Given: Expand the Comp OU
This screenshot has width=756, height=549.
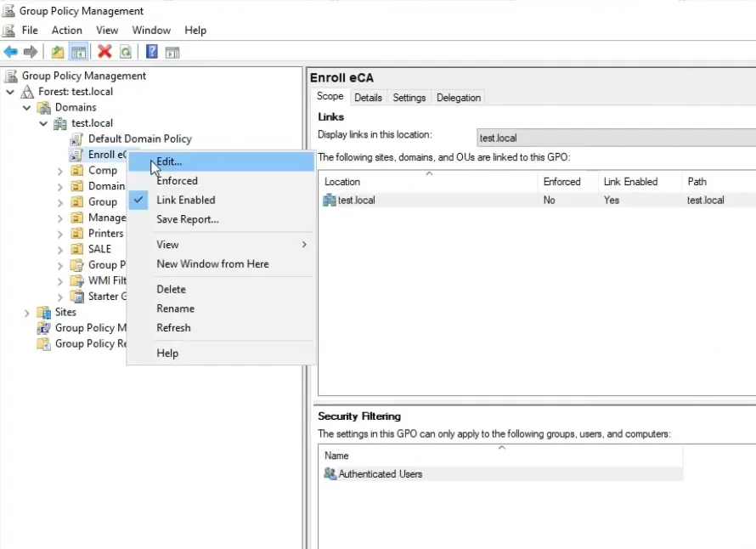Looking at the screenshot, I should tap(59, 171).
